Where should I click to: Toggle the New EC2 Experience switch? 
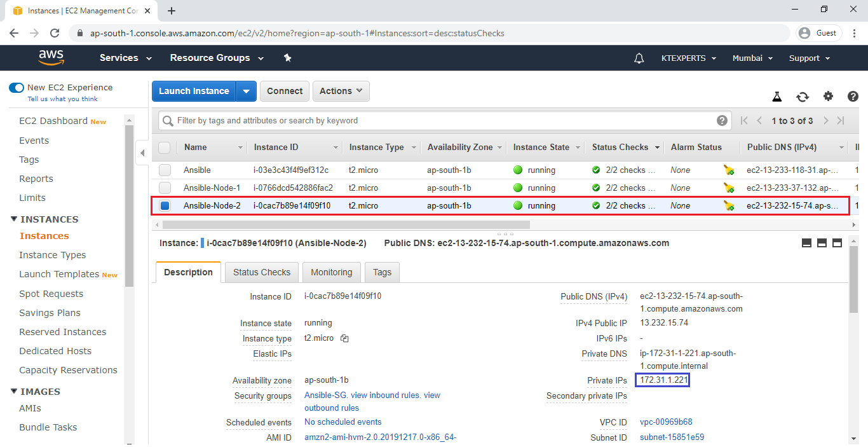[17, 88]
